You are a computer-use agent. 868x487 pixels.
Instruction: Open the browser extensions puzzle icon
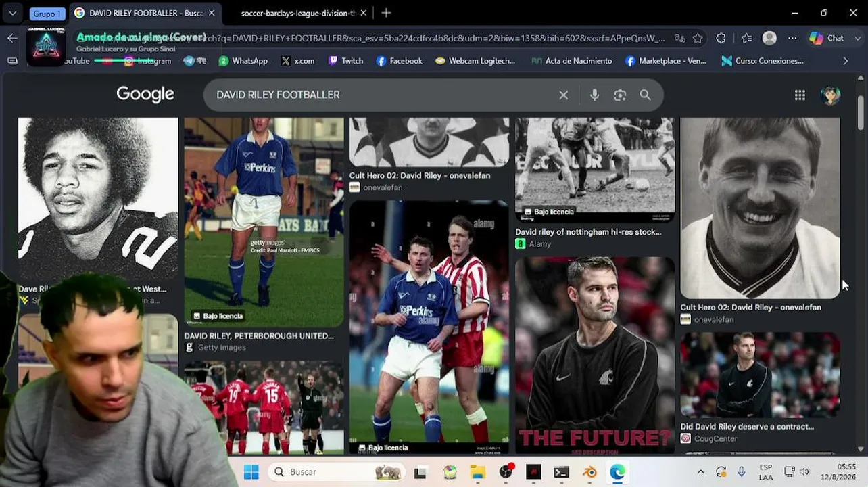coord(721,38)
